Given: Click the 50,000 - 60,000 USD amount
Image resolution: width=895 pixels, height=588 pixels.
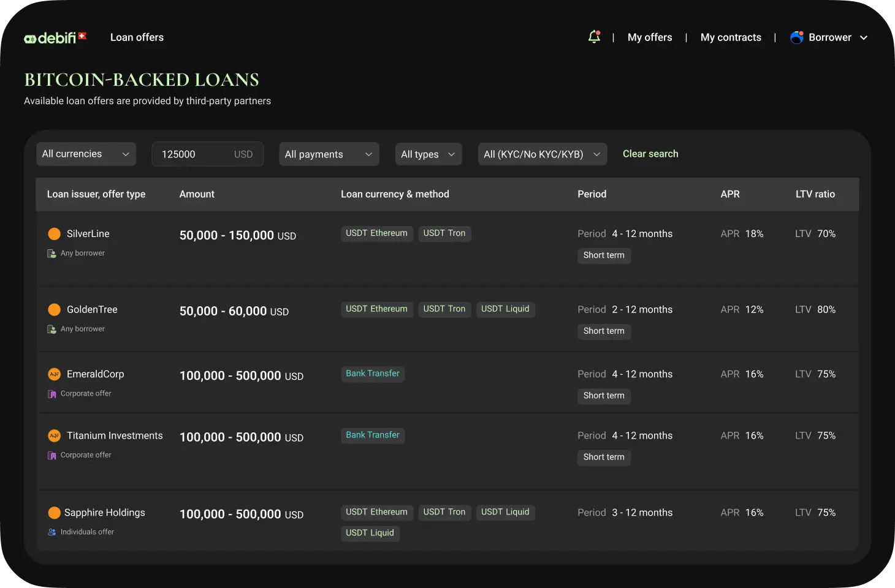Looking at the screenshot, I should [x=234, y=311].
